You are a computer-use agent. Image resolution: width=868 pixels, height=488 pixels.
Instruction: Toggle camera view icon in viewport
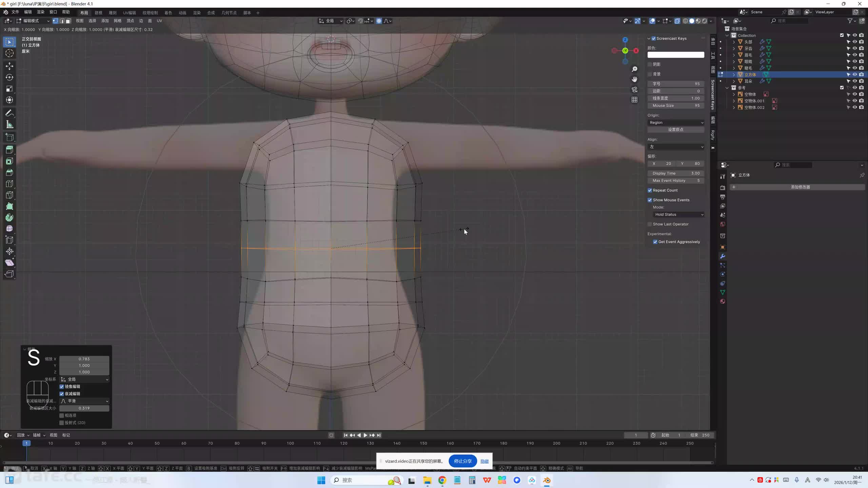(x=634, y=89)
